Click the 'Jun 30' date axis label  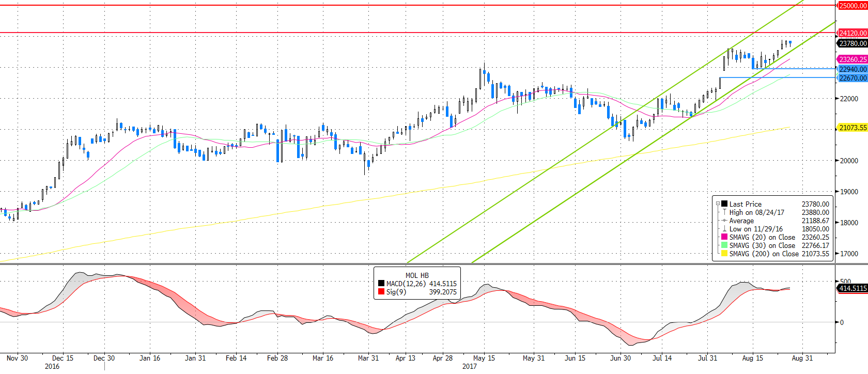(x=621, y=358)
